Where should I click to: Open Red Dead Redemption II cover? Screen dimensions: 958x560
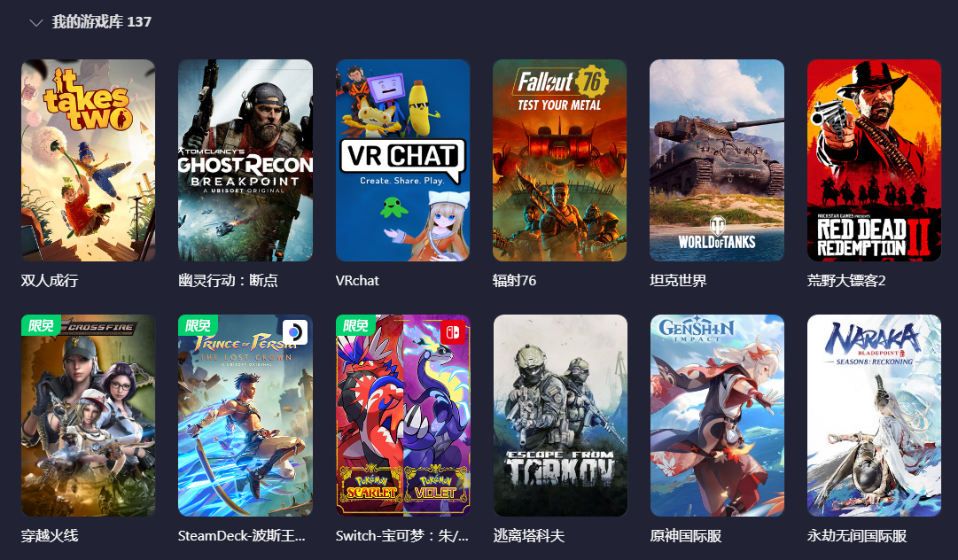coord(874,160)
